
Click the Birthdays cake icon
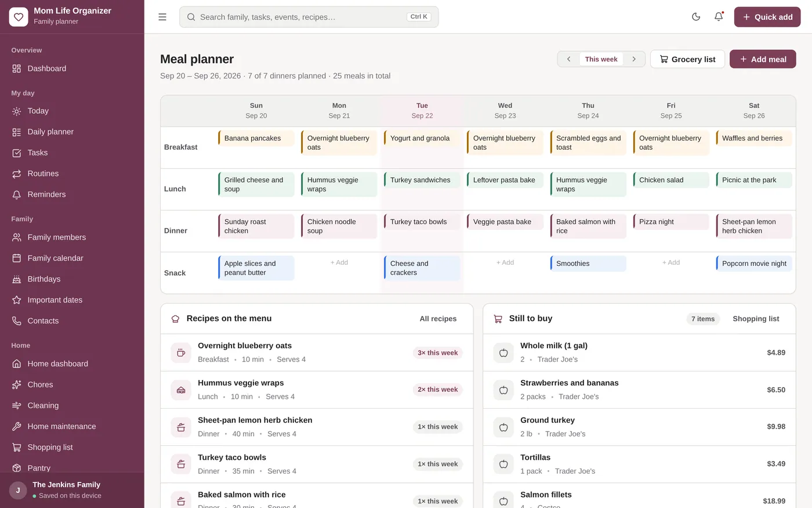point(17,279)
